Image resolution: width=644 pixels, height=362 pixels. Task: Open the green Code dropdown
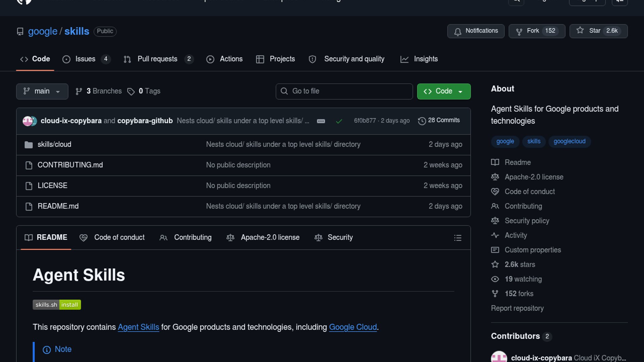pos(443,91)
